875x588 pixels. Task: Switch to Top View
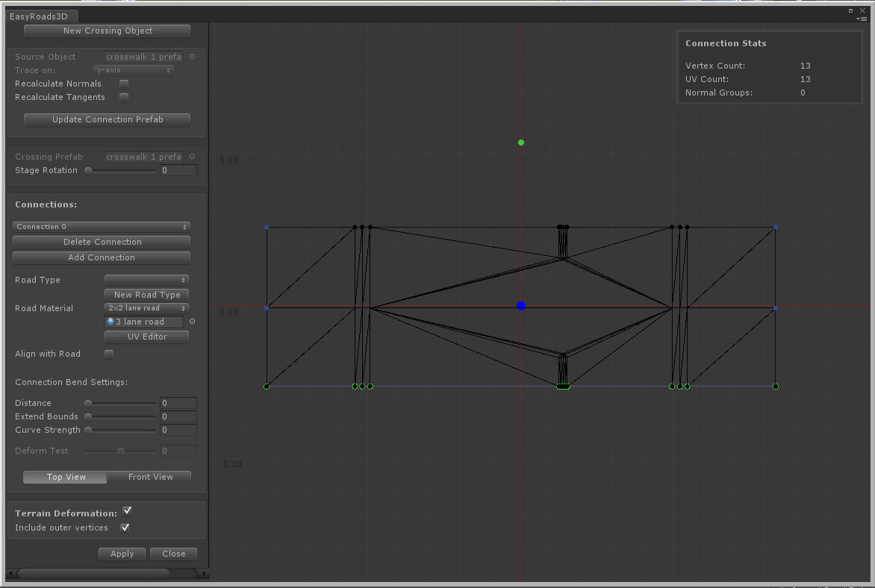(x=65, y=477)
